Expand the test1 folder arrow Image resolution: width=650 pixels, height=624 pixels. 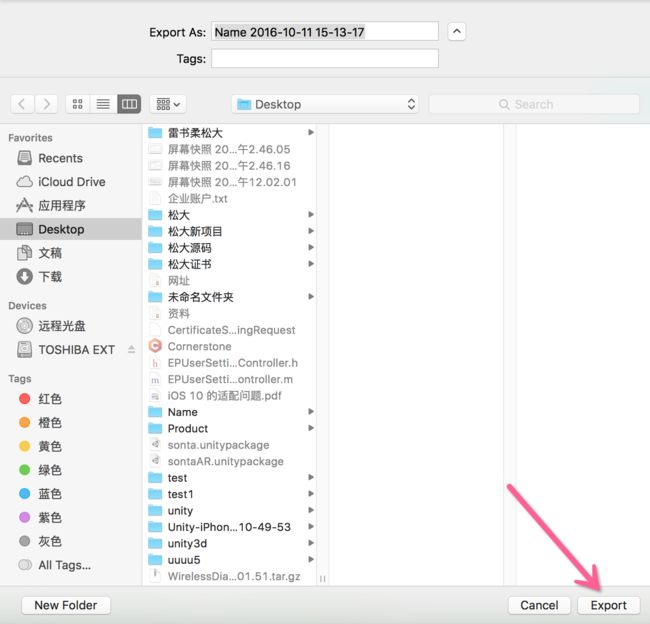click(x=311, y=494)
